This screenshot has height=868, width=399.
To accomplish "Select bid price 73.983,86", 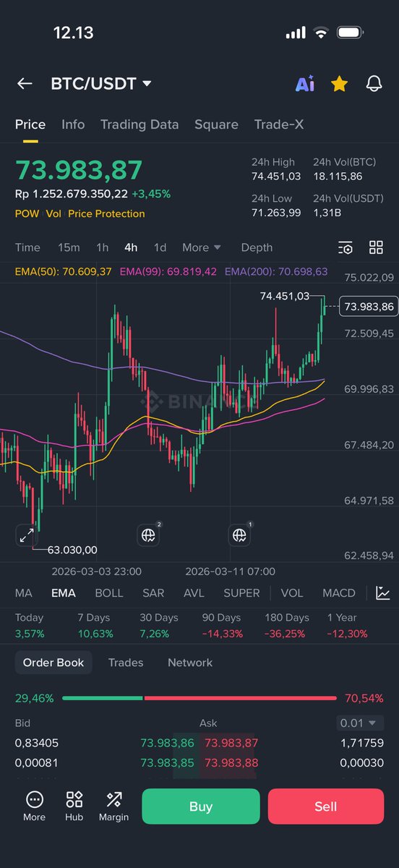I will coord(167,743).
